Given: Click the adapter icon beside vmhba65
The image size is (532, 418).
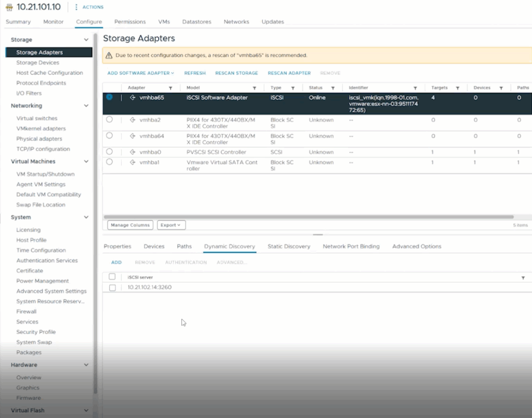Looking at the screenshot, I should tap(132, 97).
